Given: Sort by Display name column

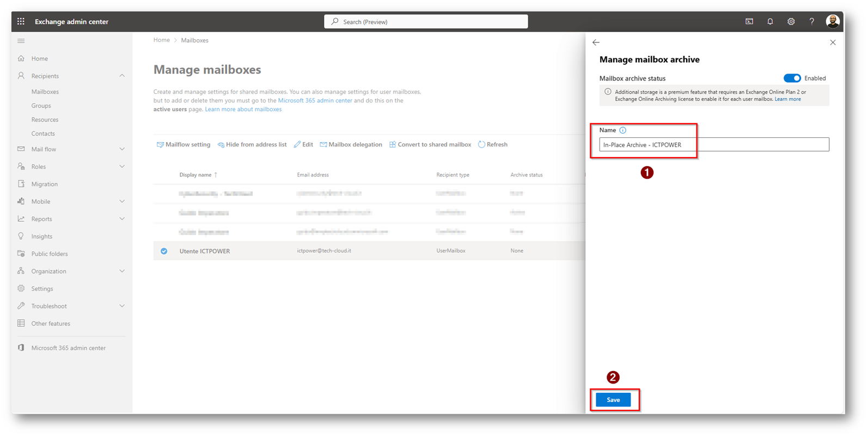Looking at the screenshot, I should pyautogui.click(x=198, y=175).
